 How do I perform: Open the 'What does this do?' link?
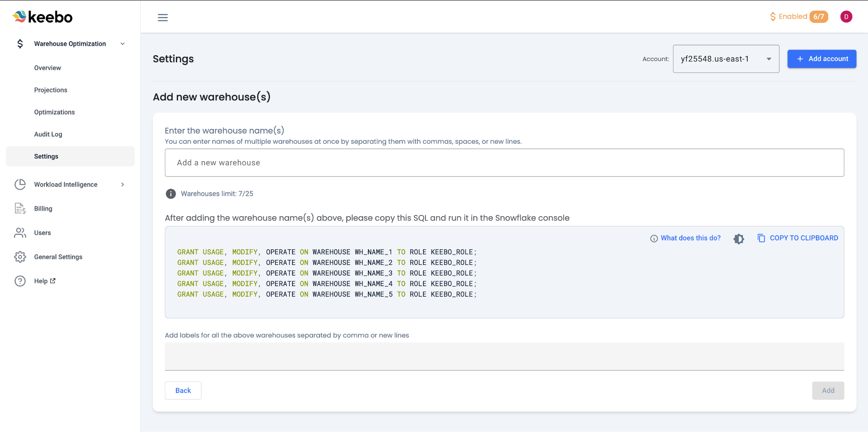click(x=685, y=238)
